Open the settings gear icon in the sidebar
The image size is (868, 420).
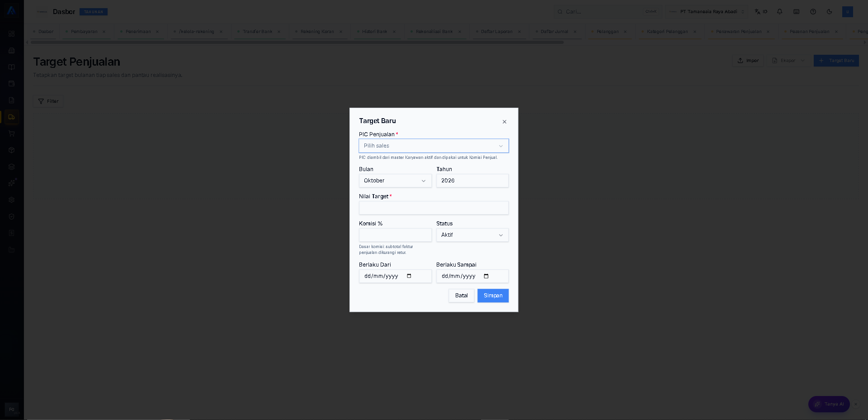tap(12, 200)
